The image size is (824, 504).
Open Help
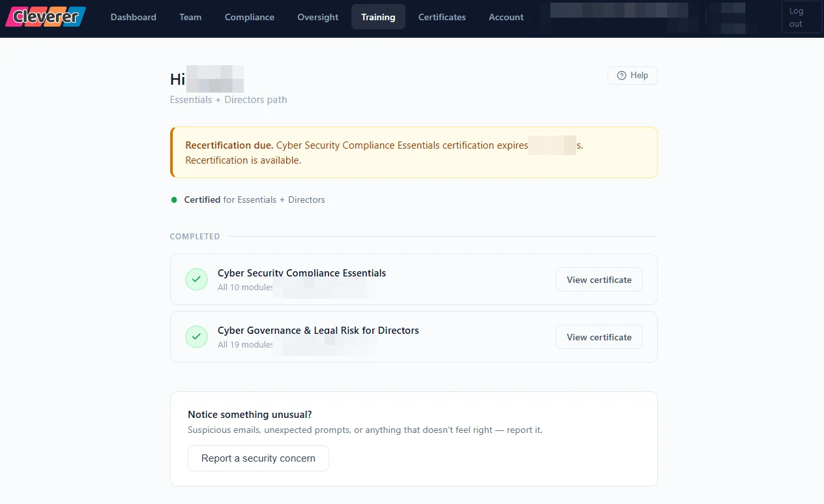tap(632, 76)
